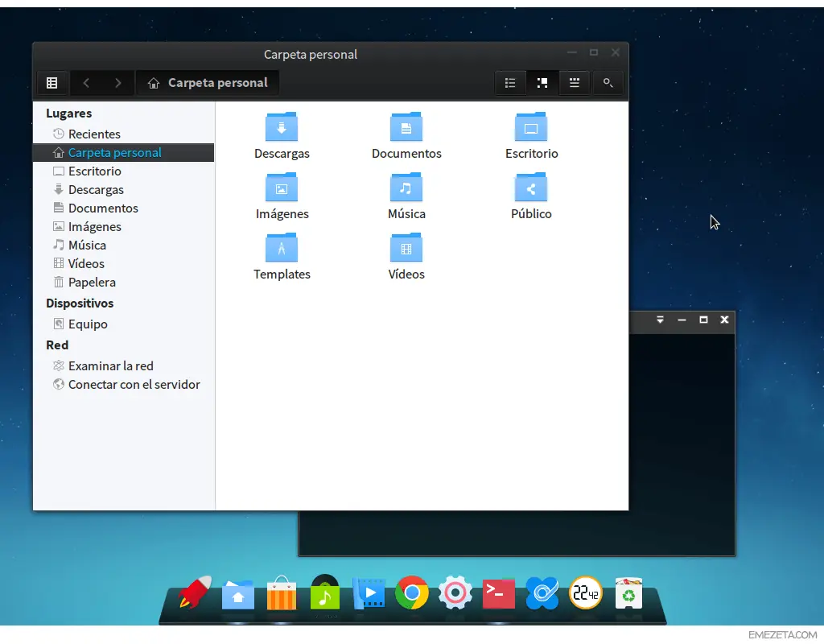Open the dropdown menu arrow of back window
824x644 pixels.
coord(660,320)
